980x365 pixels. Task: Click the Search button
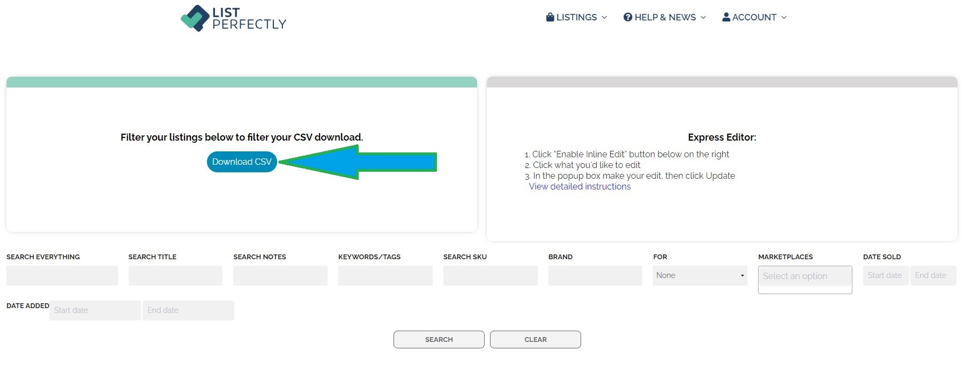pos(439,340)
